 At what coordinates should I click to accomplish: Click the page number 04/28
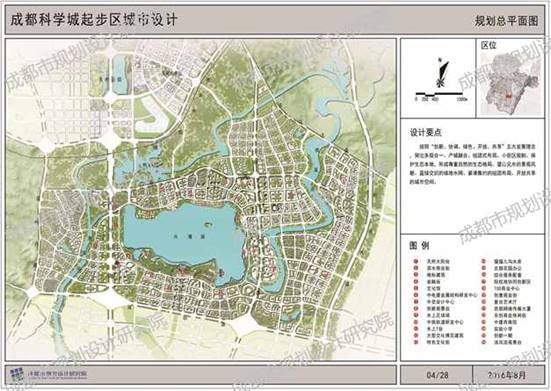point(437,375)
